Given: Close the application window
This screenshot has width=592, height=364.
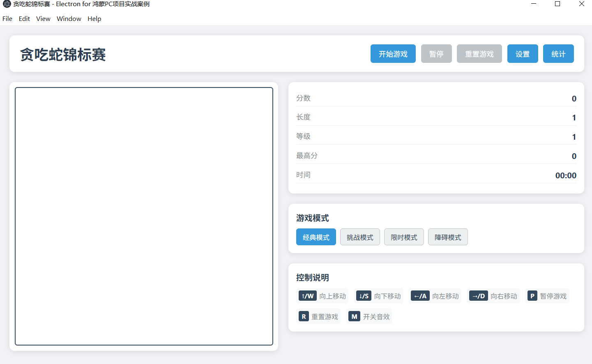Looking at the screenshot, I should [581, 4].
